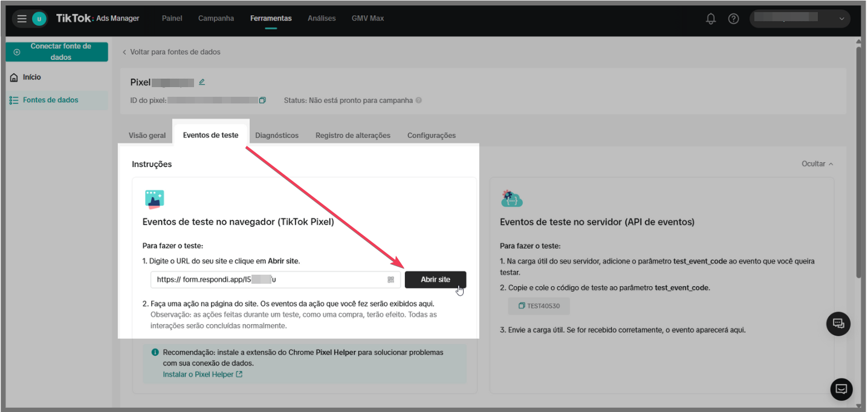Click the server events API cloud icon
Image resolution: width=868 pixels, height=412 pixels.
coord(512,198)
